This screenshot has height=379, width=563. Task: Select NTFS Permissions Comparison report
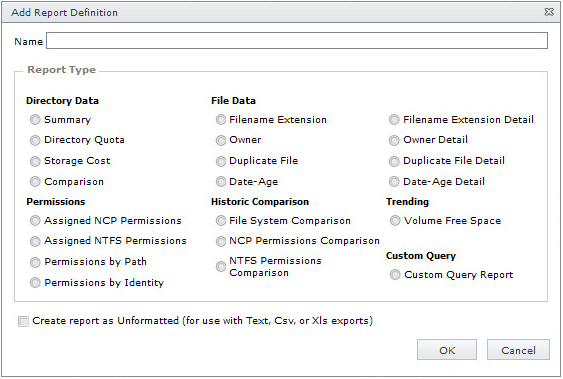[x=220, y=266]
